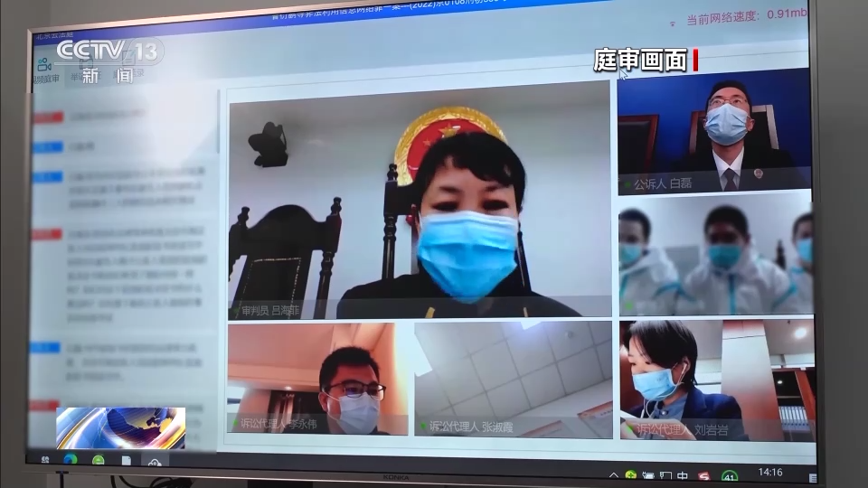Open the taskbar clock showing 14:16

770,472
